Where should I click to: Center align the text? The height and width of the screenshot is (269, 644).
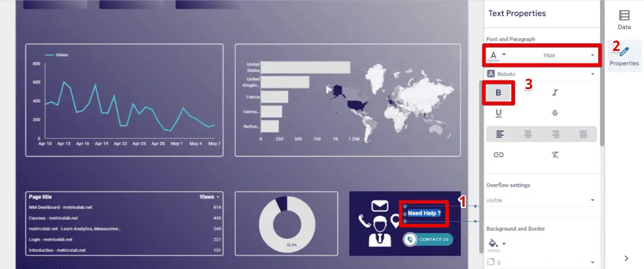[527, 133]
